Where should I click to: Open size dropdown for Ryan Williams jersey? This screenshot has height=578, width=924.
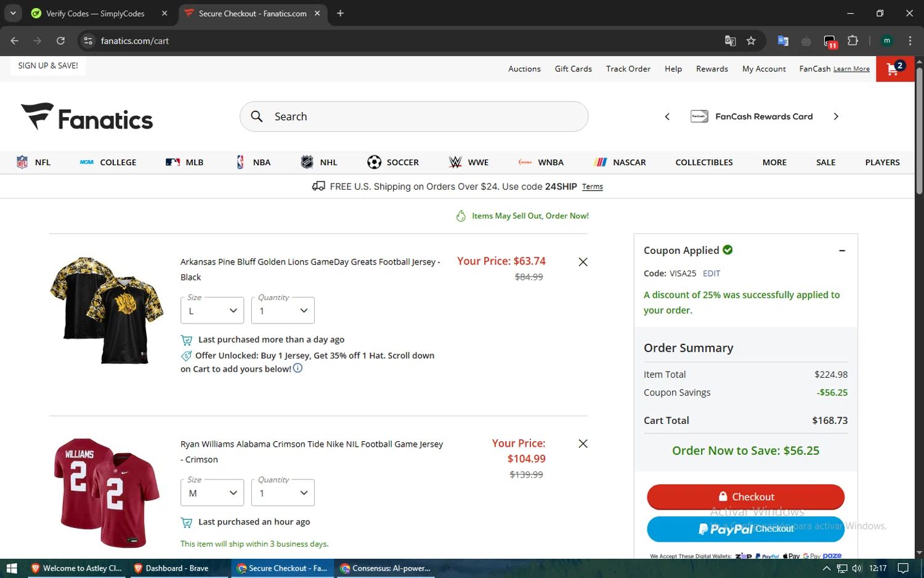point(212,492)
